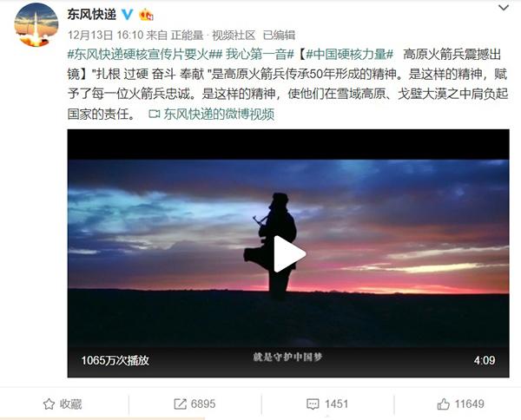Viewport: 521px width, 420px height.
Task: Click the 东风快递 rocket profile avatar
Action: 36,25
